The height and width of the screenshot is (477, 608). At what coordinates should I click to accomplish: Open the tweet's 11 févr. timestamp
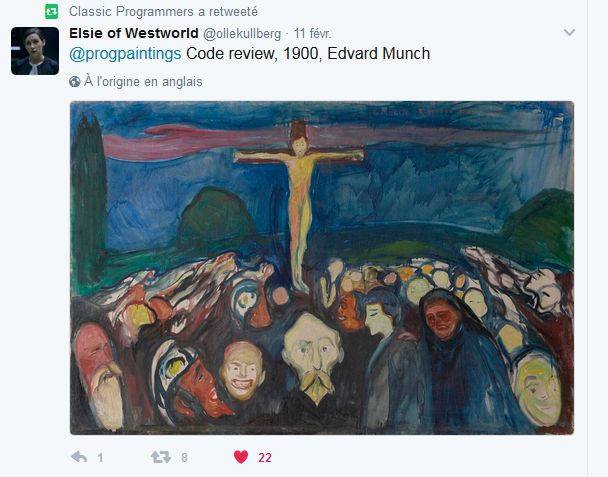pos(313,34)
